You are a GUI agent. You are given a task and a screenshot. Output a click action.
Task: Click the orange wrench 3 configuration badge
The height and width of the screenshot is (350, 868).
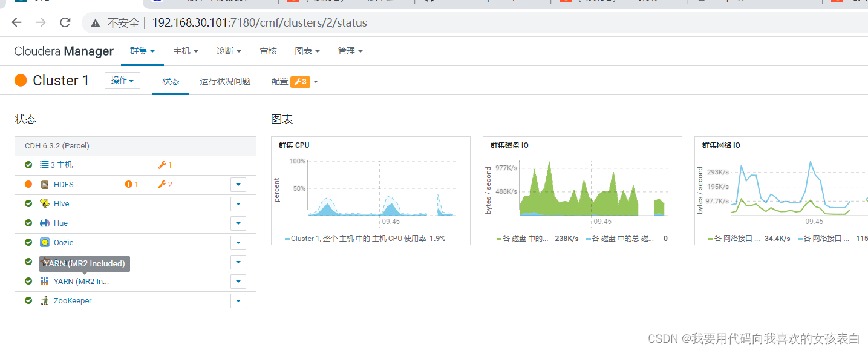point(300,82)
